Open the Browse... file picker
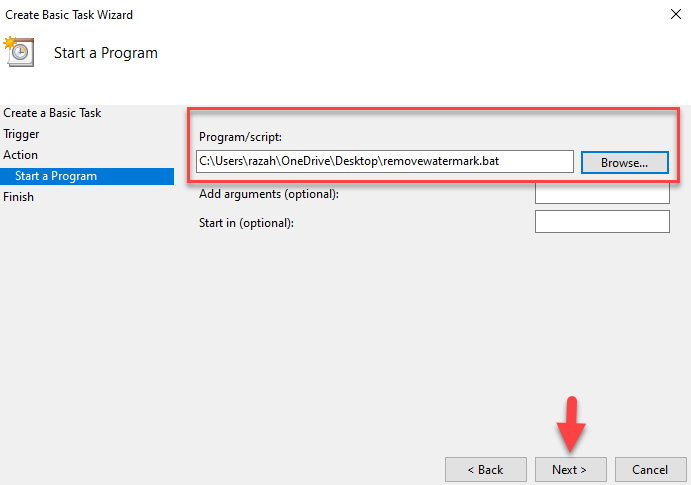Screen dimensions: 691x485 click(x=624, y=162)
